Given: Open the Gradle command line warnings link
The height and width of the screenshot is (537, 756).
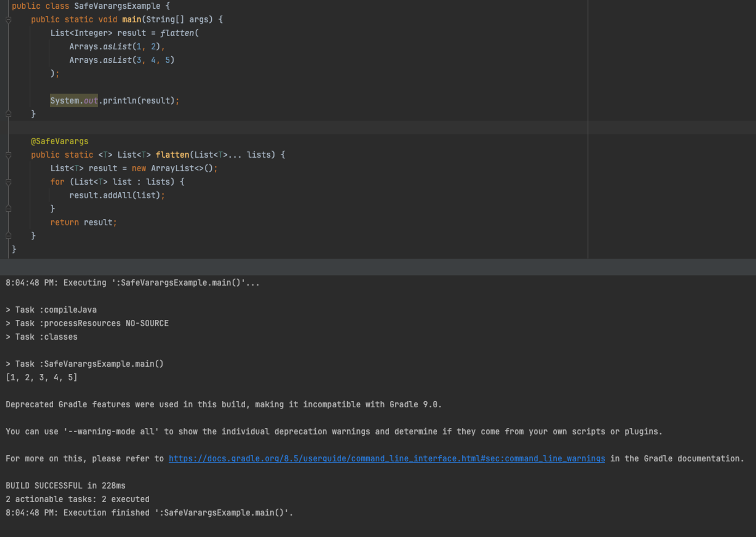Looking at the screenshot, I should (x=386, y=459).
